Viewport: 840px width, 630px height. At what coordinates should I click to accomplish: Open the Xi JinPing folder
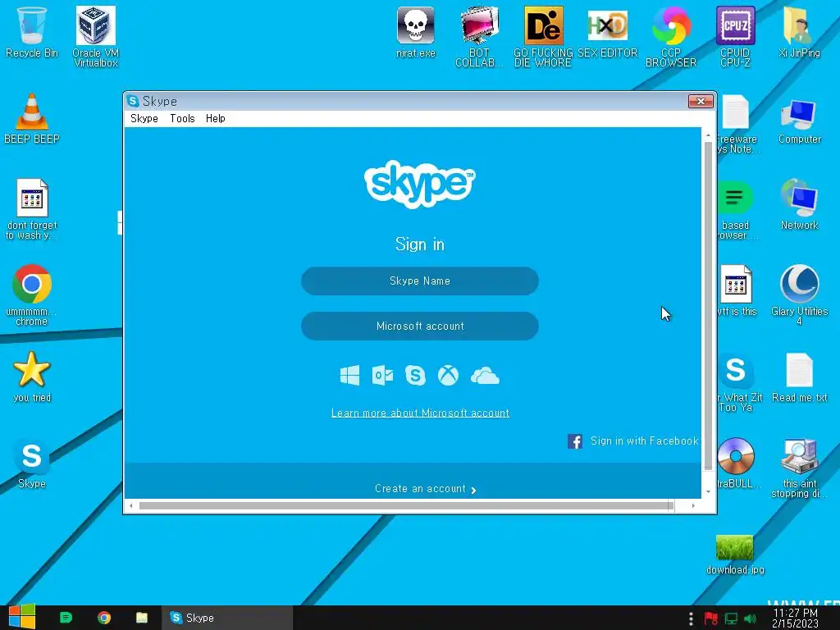[x=799, y=32]
